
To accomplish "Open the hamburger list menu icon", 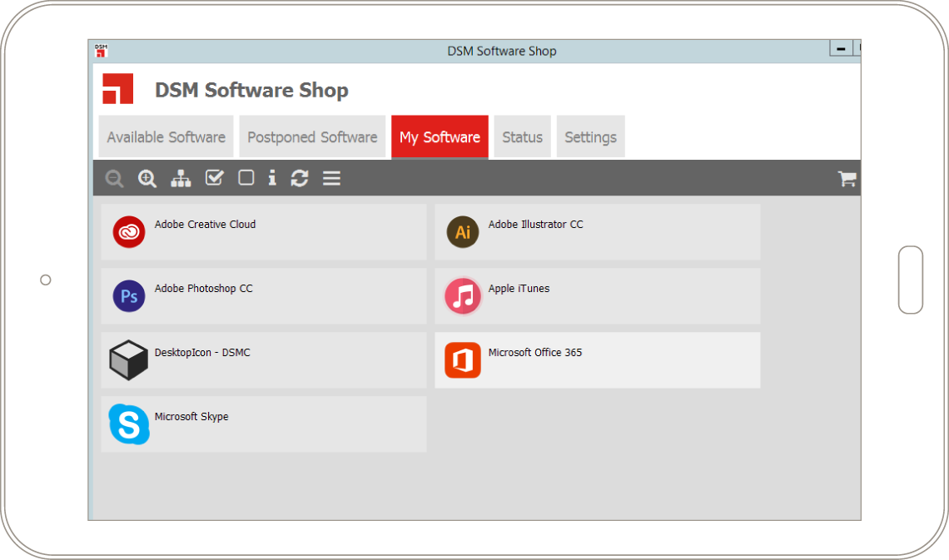I will pyautogui.click(x=331, y=178).
